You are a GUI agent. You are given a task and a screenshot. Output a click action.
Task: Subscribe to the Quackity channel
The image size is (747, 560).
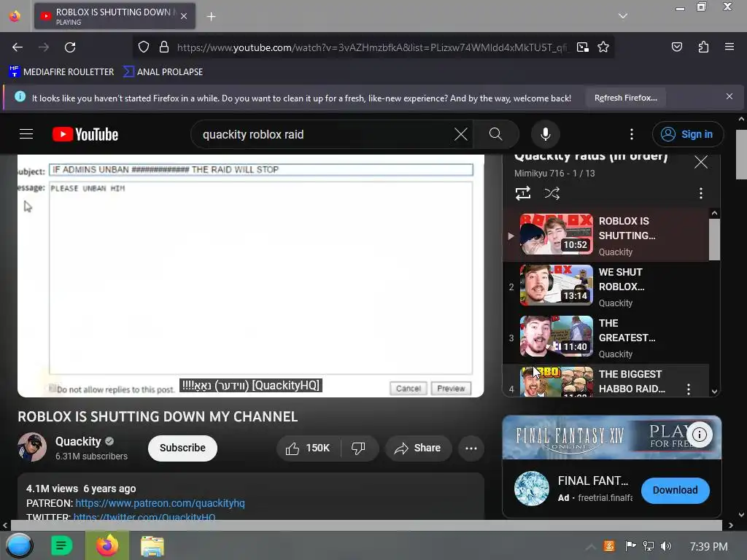tap(182, 448)
